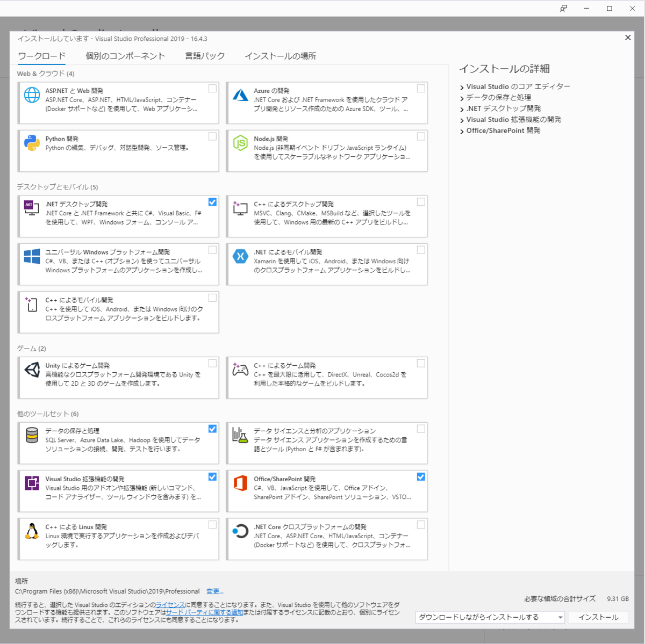Click the Node.js hexagon icon
The height and width of the screenshot is (644, 645).
(x=240, y=143)
